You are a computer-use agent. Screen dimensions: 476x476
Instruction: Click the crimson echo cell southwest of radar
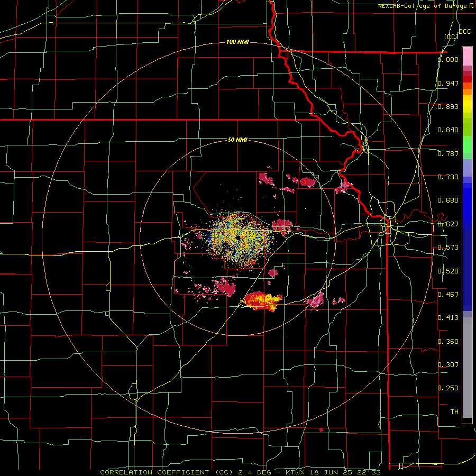[226, 287]
